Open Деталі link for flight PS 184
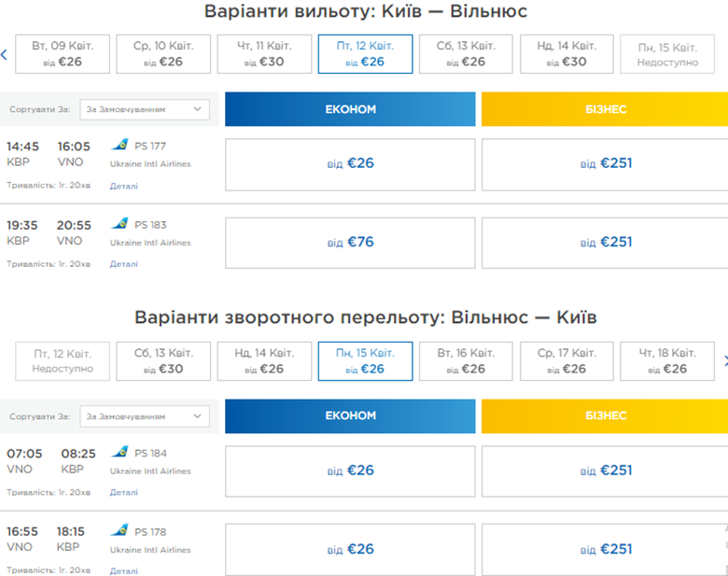This screenshot has height=576, width=728. click(123, 492)
